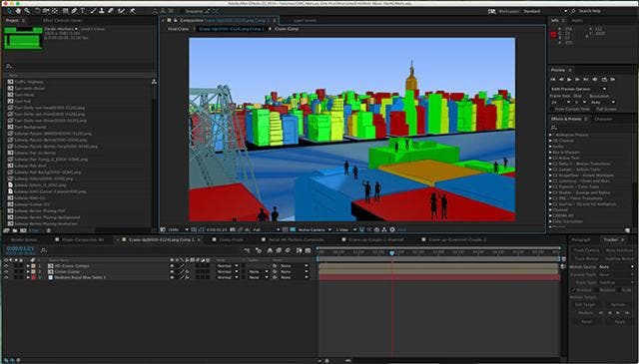Click the timeline current time indicator handle
This screenshot has width=639, height=364.
pos(392,253)
